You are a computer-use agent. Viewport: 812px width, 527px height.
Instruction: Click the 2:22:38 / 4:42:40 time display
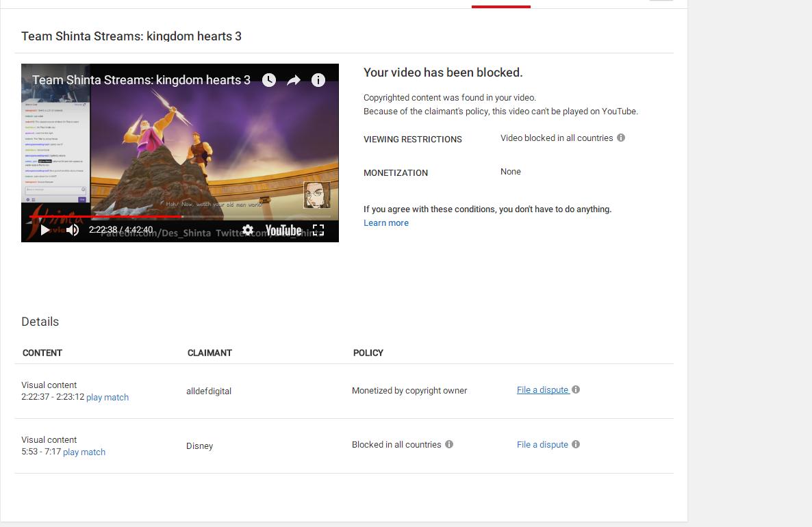tap(120, 230)
